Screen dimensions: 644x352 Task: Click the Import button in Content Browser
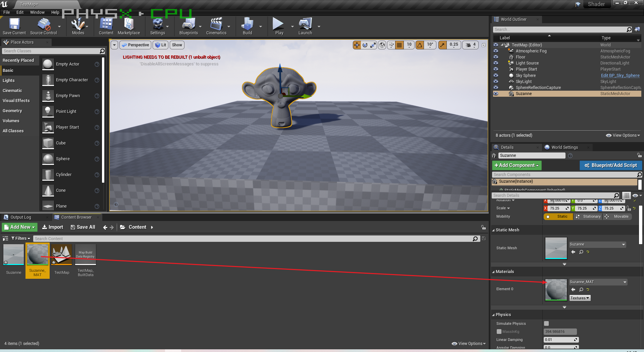coord(53,227)
